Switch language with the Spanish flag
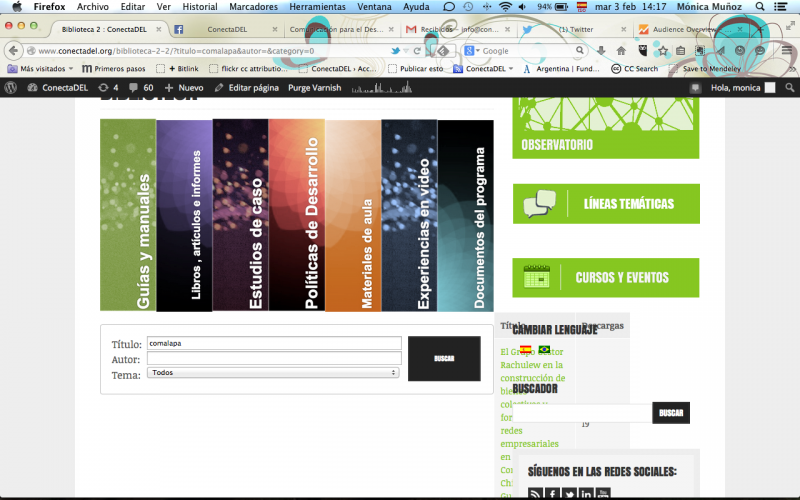 [526, 349]
